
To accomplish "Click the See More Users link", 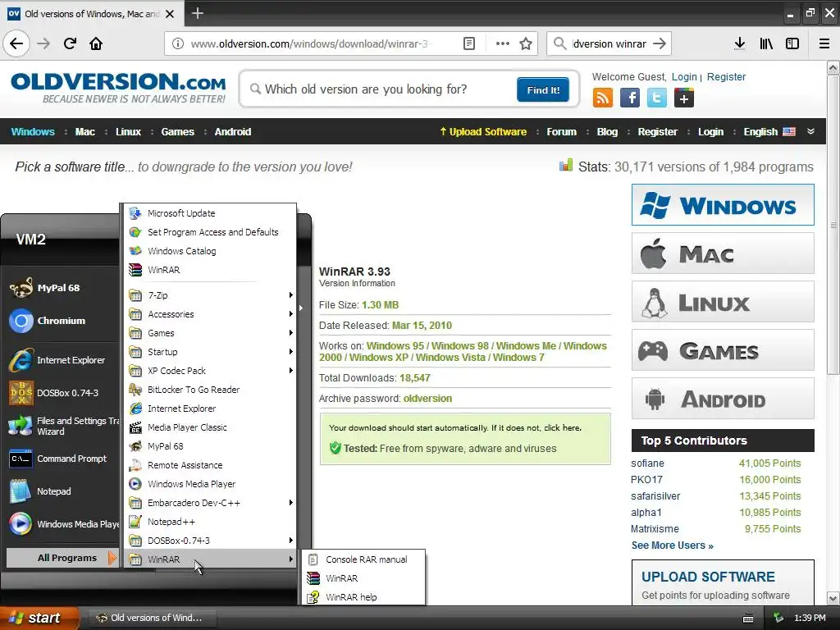I will click(672, 546).
